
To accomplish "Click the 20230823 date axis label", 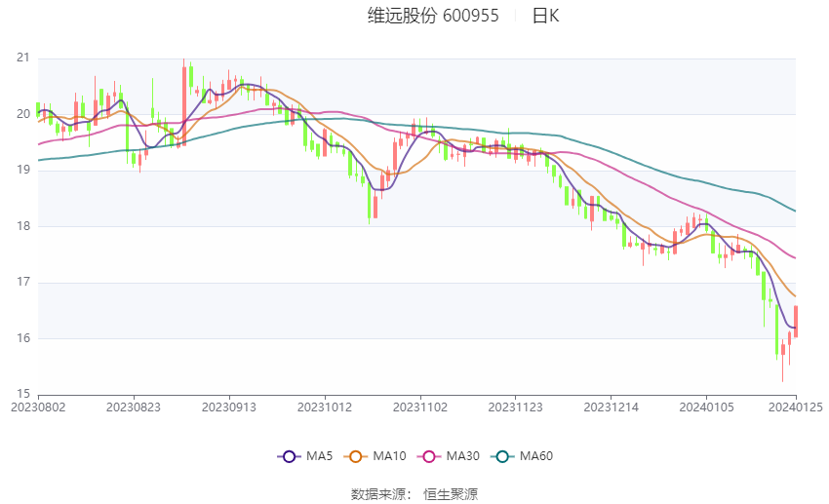I will (134, 407).
